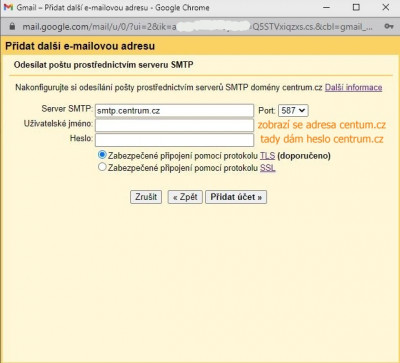
Task: Click the Zrušit button
Action: [146, 197]
